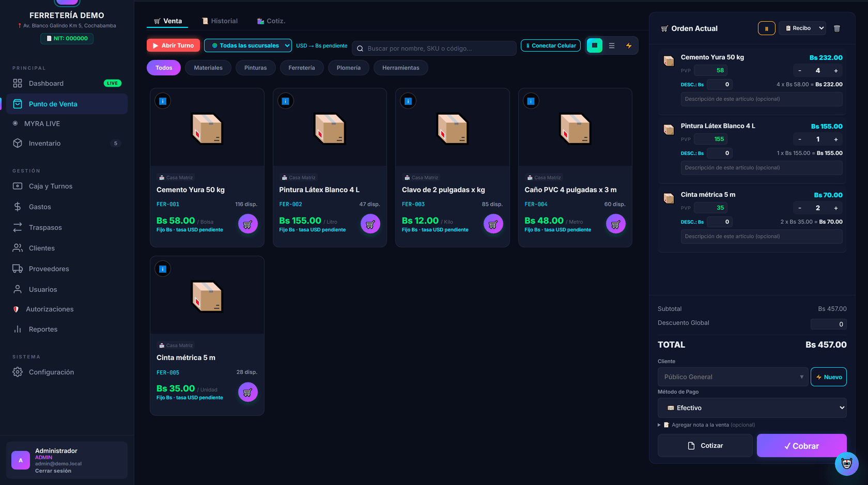This screenshot has width=868, height=485.
Task: Click Conectar Celular button
Action: 551,45
